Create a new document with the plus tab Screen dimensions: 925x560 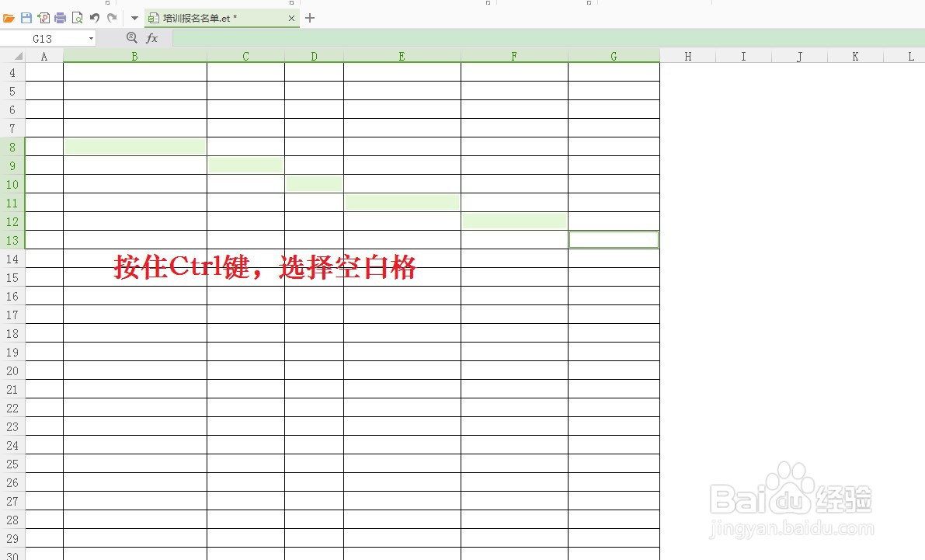(309, 17)
